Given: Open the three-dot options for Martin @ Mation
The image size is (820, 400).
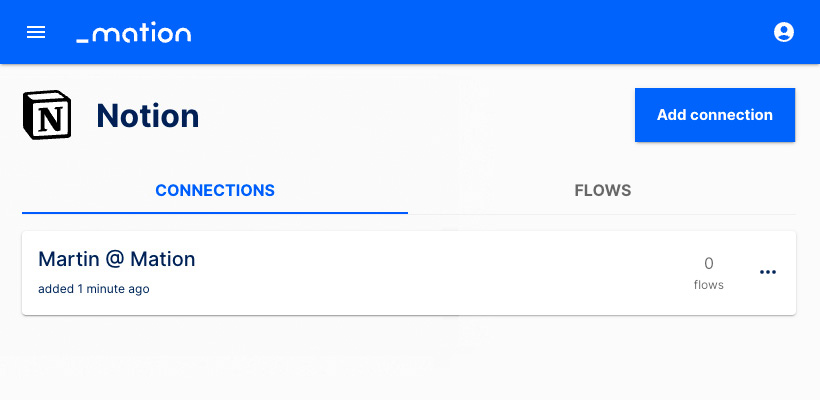Looking at the screenshot, I should [768, 272].
